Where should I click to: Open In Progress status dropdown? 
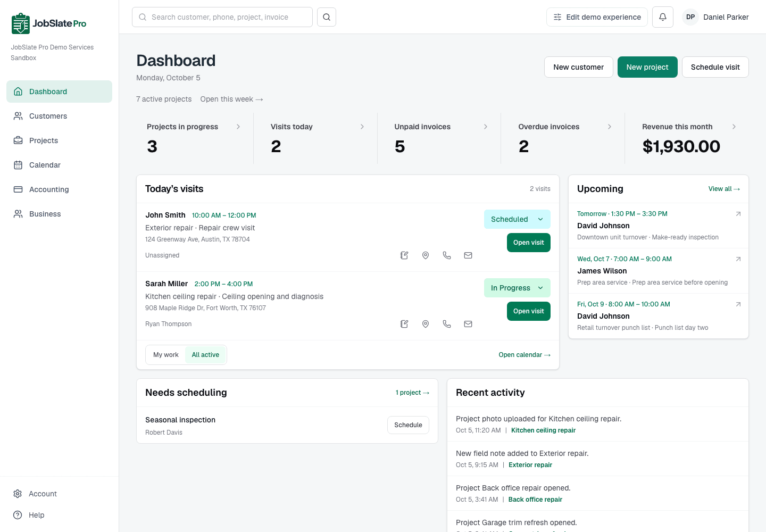click(x=517, y=288)
